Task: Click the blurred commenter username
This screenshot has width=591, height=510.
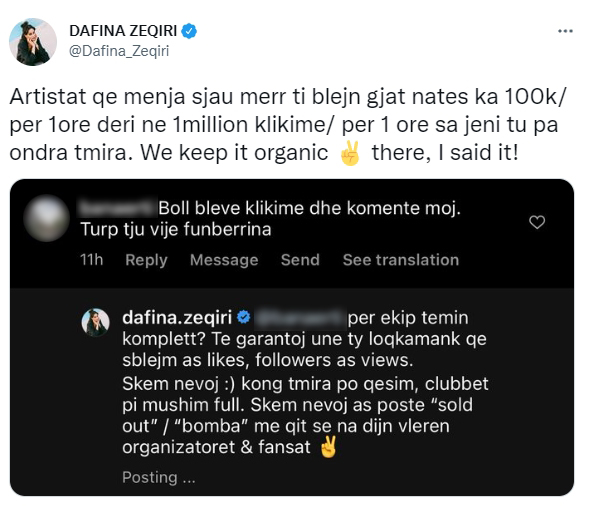Action: tap(117, 208)
